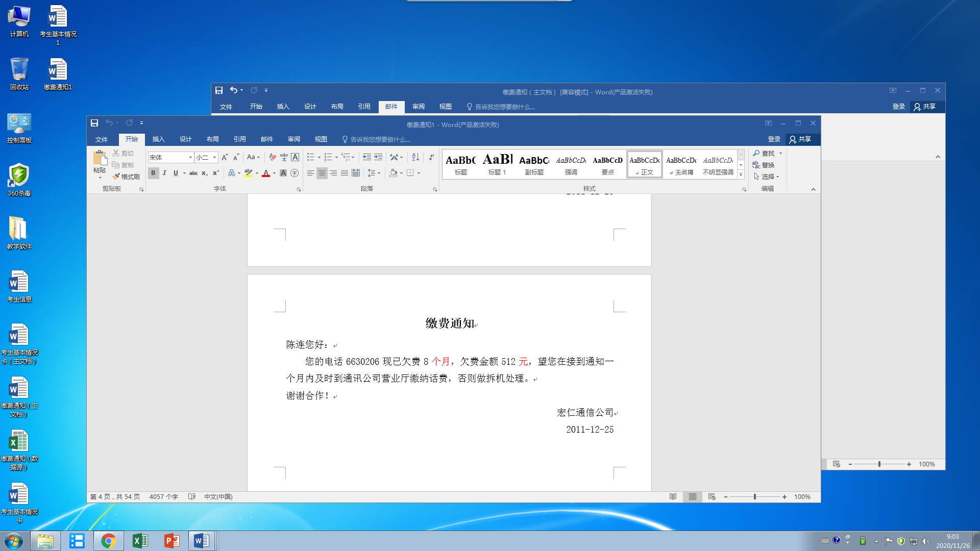The width and height of the screenshot is (980, 551).
Task: Align text to the right
Action: (333, 173)
